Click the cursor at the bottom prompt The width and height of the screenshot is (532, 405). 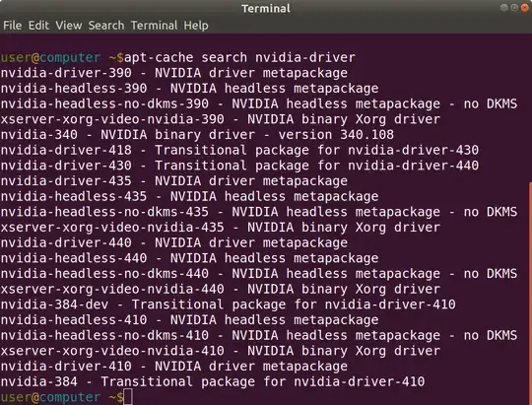pos(128,397)
